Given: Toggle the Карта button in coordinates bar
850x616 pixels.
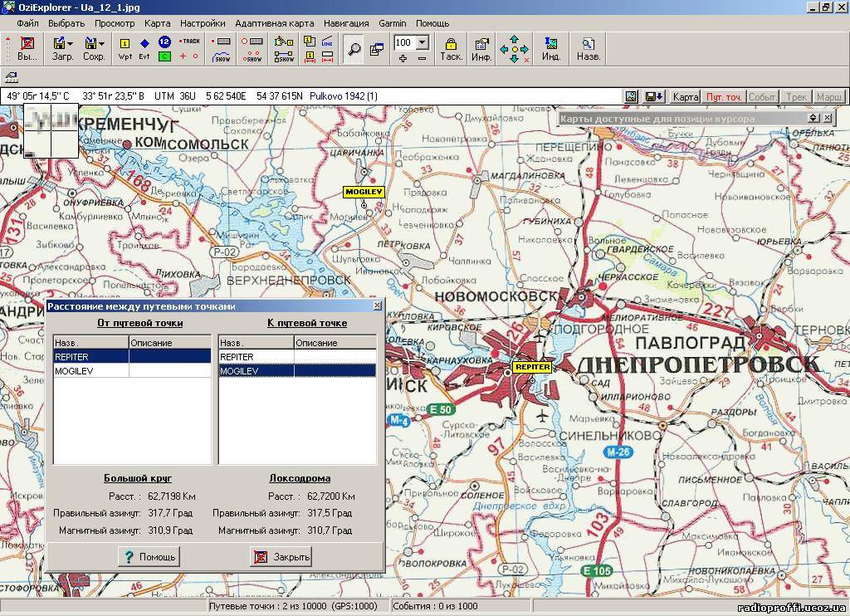Looking at the screenshot, I should tap(685, 97).
